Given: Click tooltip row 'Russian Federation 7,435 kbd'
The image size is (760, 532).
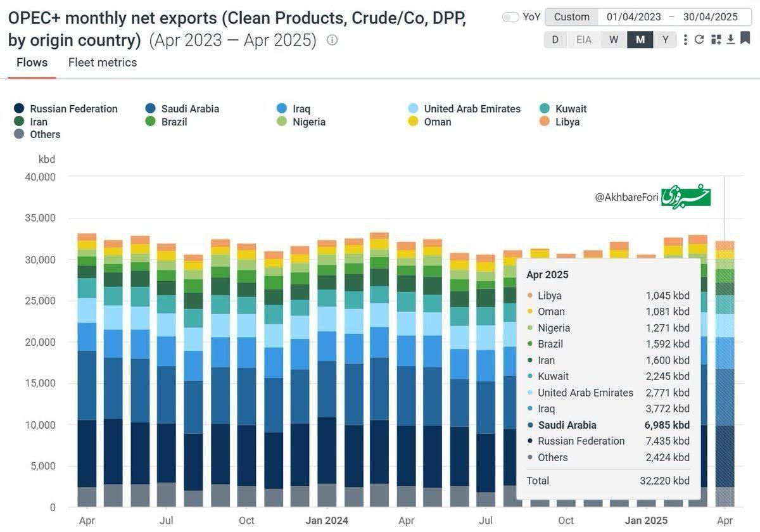Looking at the screenshot, I should [x=609, y=441].
